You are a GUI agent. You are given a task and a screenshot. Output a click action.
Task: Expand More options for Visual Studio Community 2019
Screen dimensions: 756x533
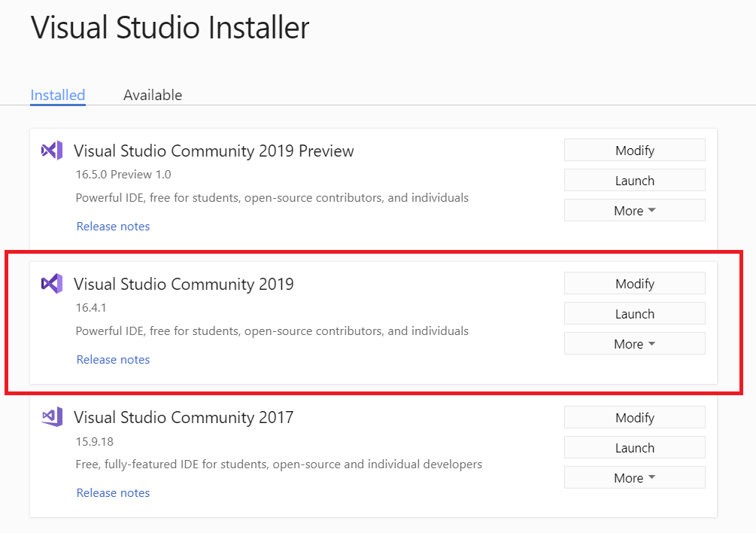pyautogui.click(x=634, y=343)
